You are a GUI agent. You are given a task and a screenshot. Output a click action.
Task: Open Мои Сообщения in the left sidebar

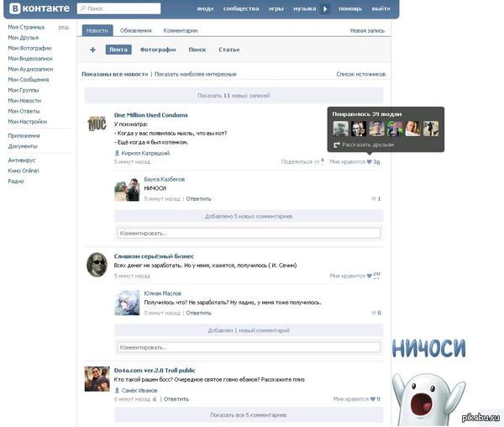[29, 79]
